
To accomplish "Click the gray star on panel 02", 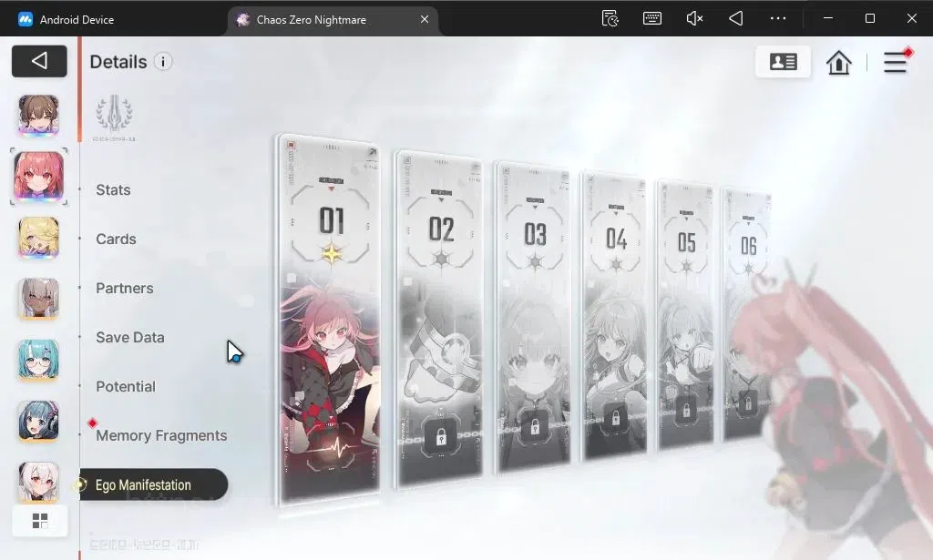I will pyautogui.click(x=441, y=260).
